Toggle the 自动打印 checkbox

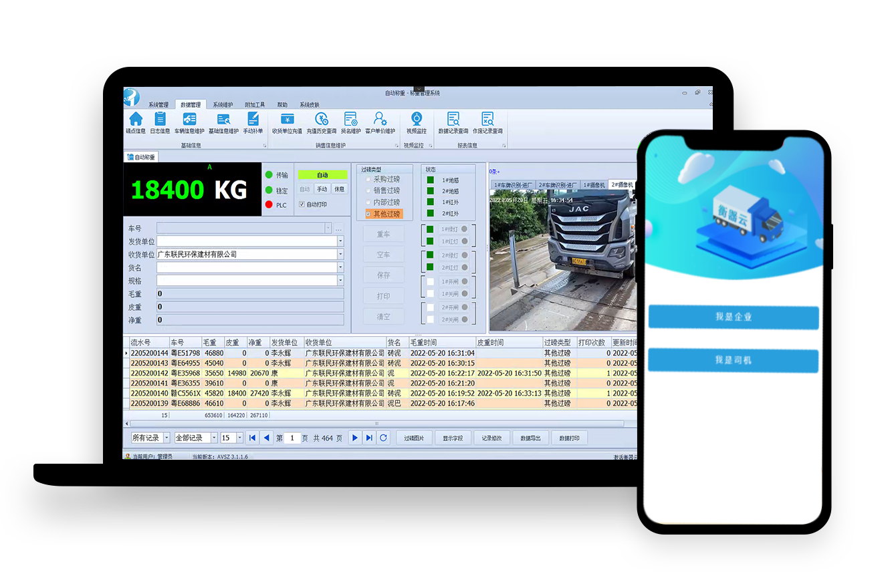coord(302,204)
